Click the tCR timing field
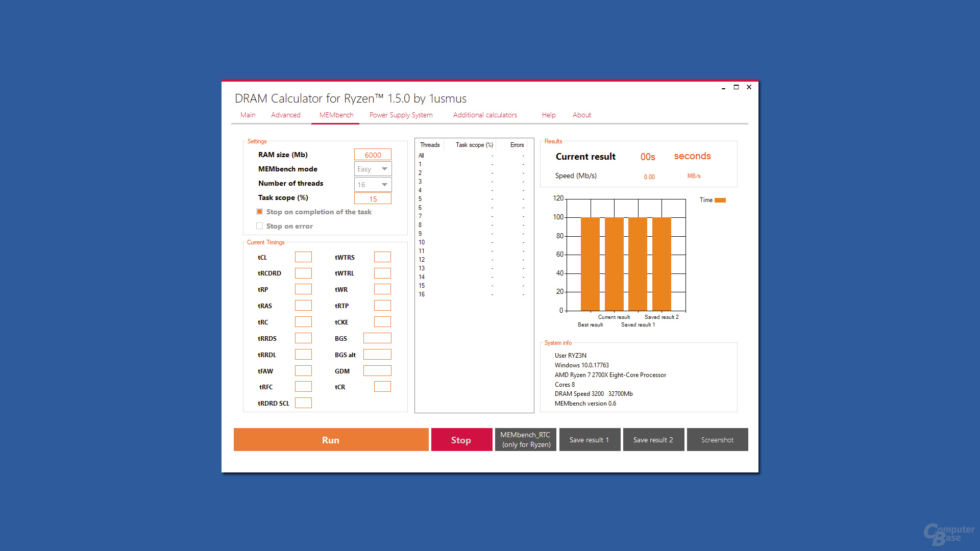The image size is (980, 551). pyautogui.click(x=382, y=387)
